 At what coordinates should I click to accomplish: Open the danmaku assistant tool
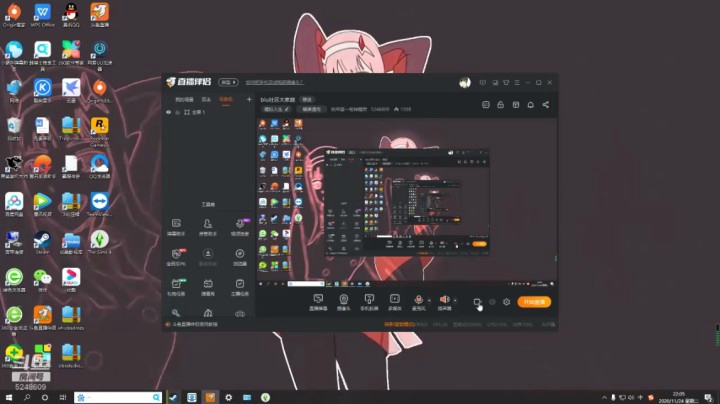tap(176, 227)
